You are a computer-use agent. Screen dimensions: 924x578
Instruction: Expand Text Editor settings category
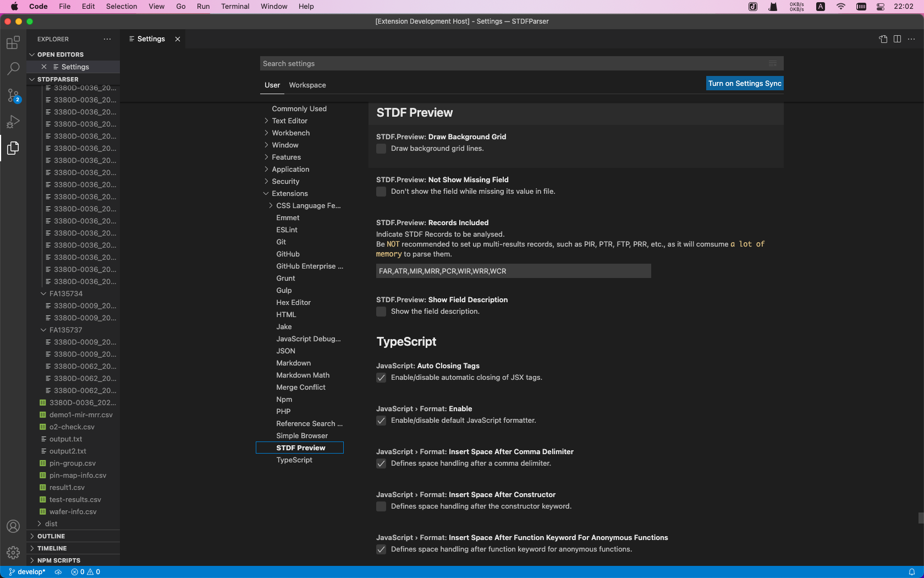[266, 121]
